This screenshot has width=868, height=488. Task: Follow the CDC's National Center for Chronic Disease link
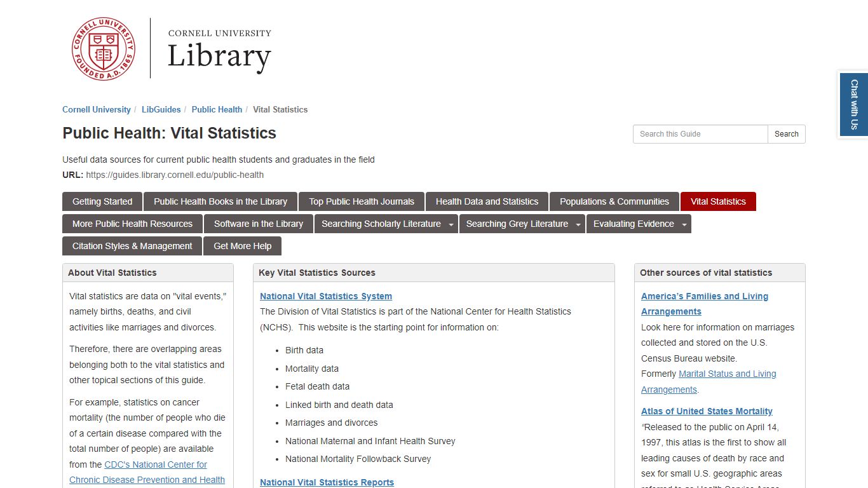tap(147, 472)
